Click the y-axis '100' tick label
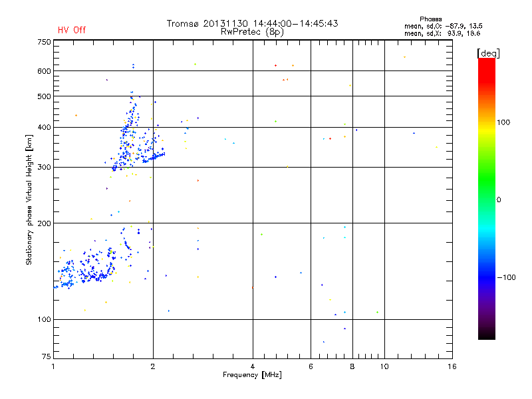532x399 pixels. pos(44,319)
